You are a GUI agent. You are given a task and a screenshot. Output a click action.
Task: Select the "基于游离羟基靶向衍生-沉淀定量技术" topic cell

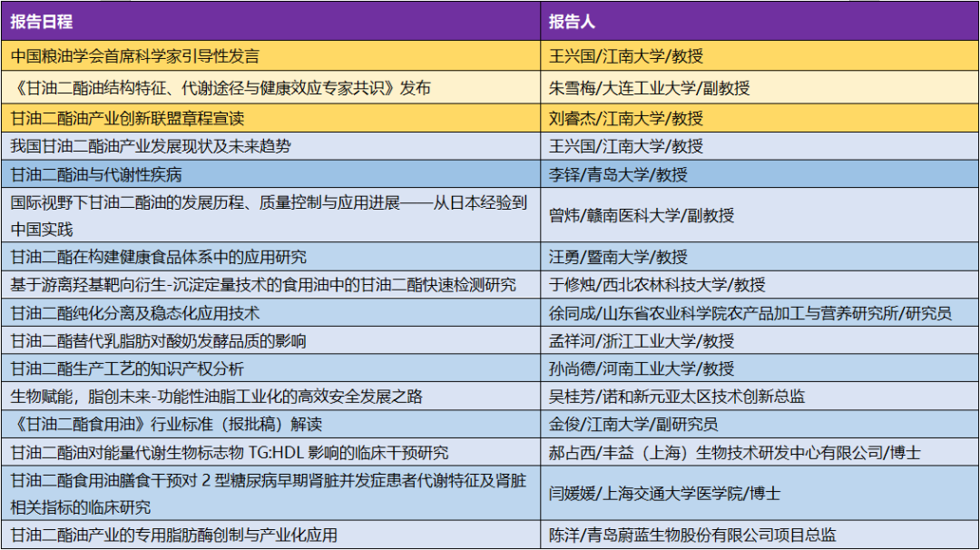tap(270, 284)
